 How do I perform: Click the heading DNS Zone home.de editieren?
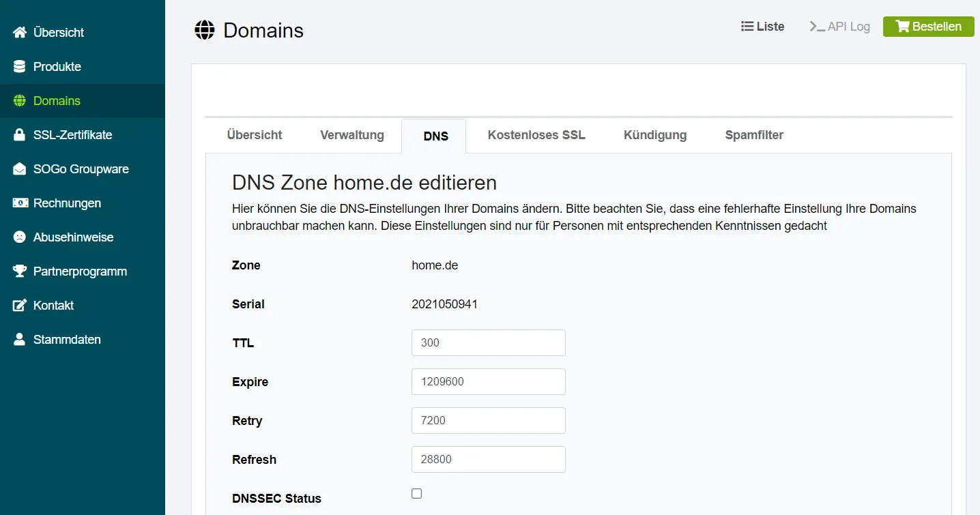(x=364, y=182)
